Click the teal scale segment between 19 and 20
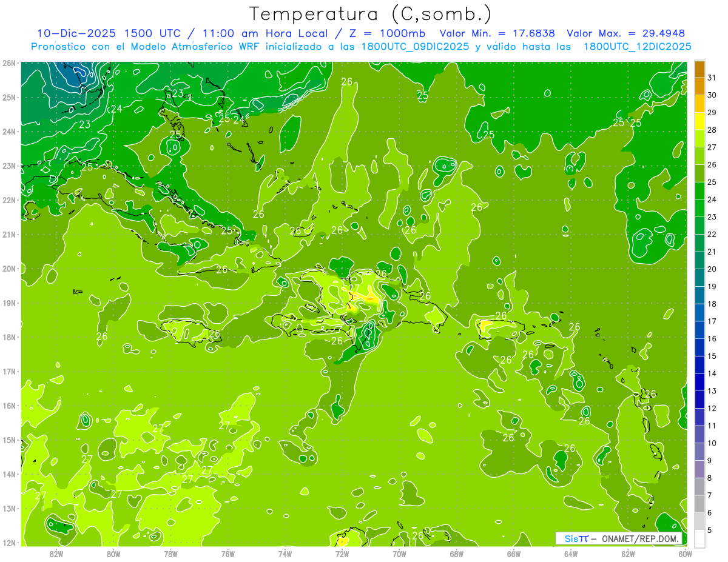The image size is (728, 562). coord(699,278)
